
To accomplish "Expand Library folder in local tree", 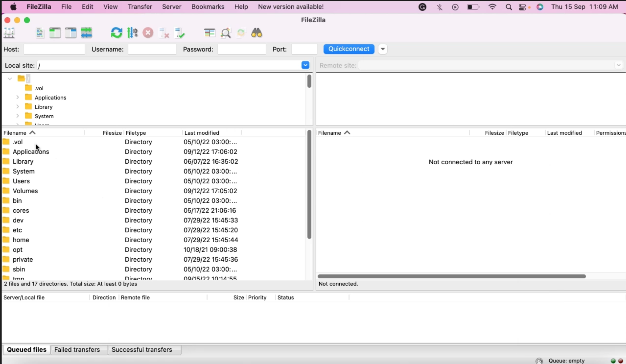I will [17, 107].
